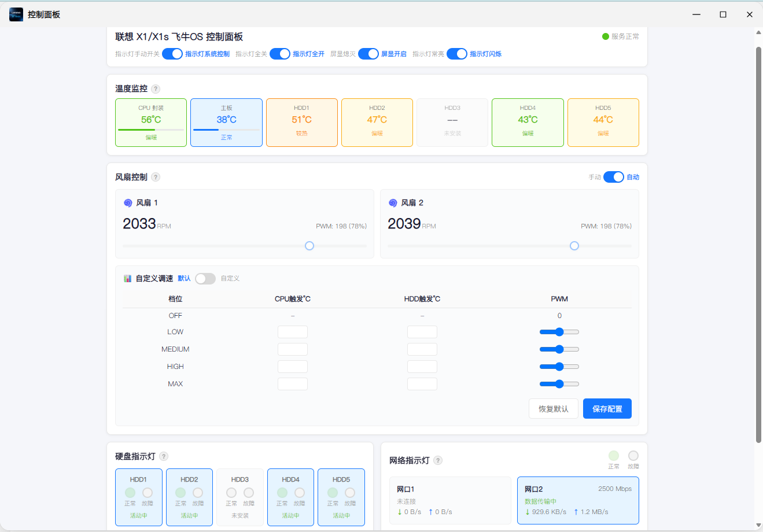763x532 pixels.
Task: Select the Port 2 network card
Action: [x=578, y=500]
